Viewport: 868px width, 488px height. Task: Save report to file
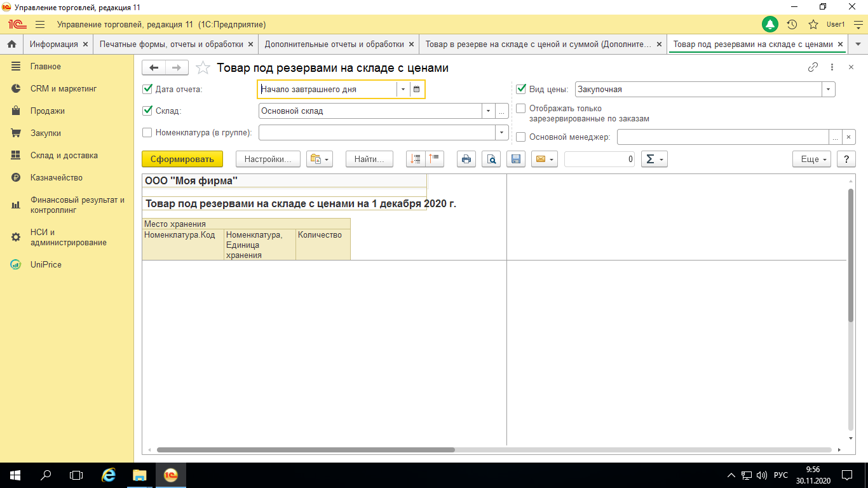[x=516, y=159]
